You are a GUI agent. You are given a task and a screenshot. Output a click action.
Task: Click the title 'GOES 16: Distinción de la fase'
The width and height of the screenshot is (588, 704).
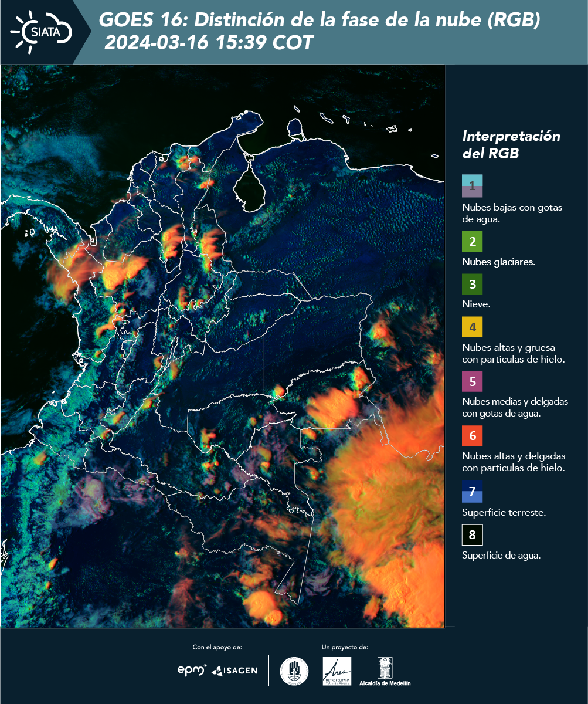pyautogui.click(x=319, y=21)
